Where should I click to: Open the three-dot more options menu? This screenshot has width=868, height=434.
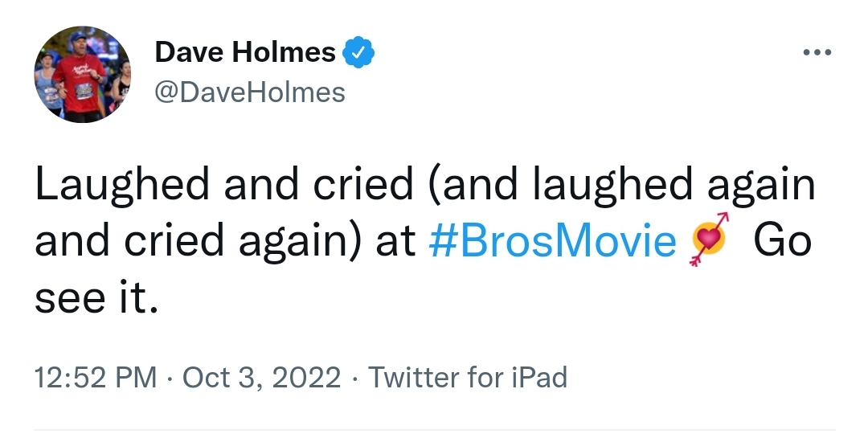pyautogui.click(x=817, y=52)
